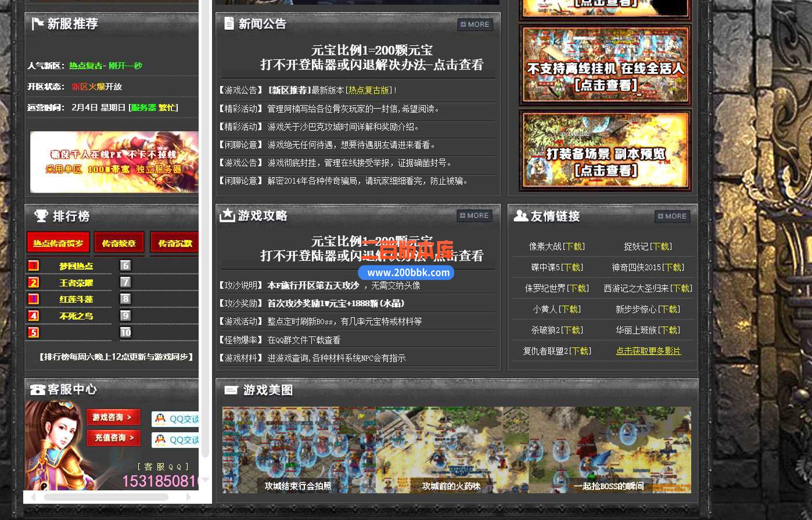Switch to the 传奇续章 ranking tab
812x520 pixels.
(119, 243)
